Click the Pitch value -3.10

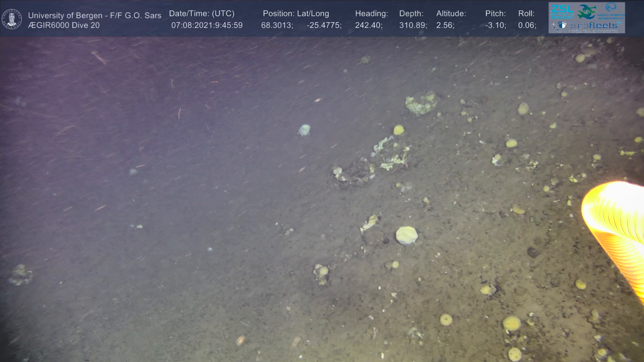(x=495, y=25)
